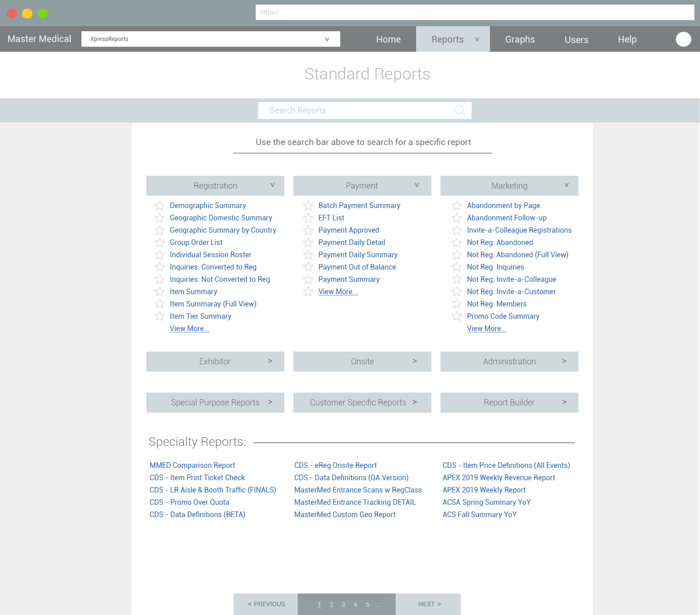Star the Not Reg: Members report
700x615 pixels.
[x=457, y=304]
